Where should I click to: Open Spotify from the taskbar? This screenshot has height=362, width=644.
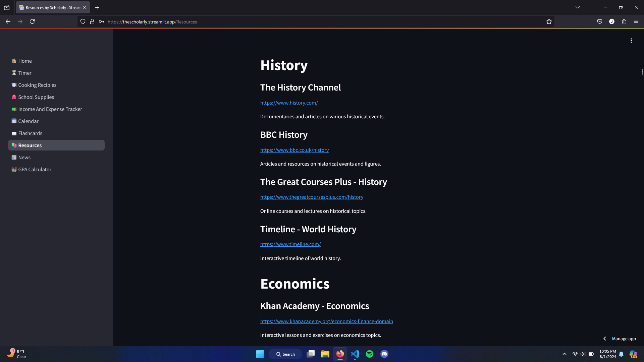tap(370, 354)
